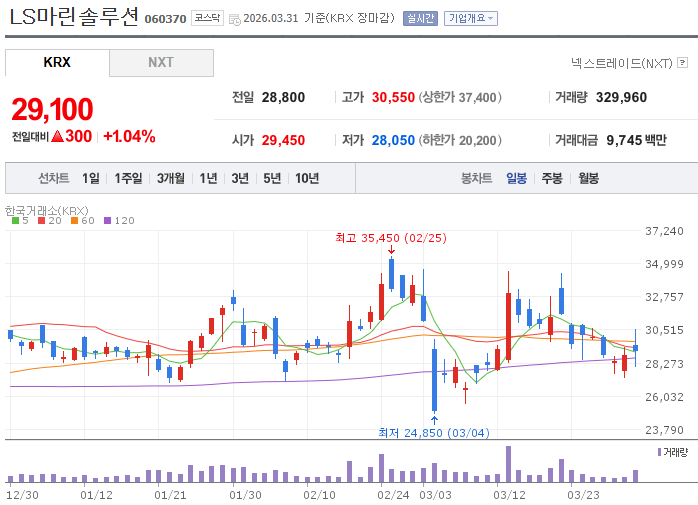Viewport: 698px width, 505px height.
Task: Click the tallest volume bar near 03/12
Action: pyautogui.click(x=508, y=464)
